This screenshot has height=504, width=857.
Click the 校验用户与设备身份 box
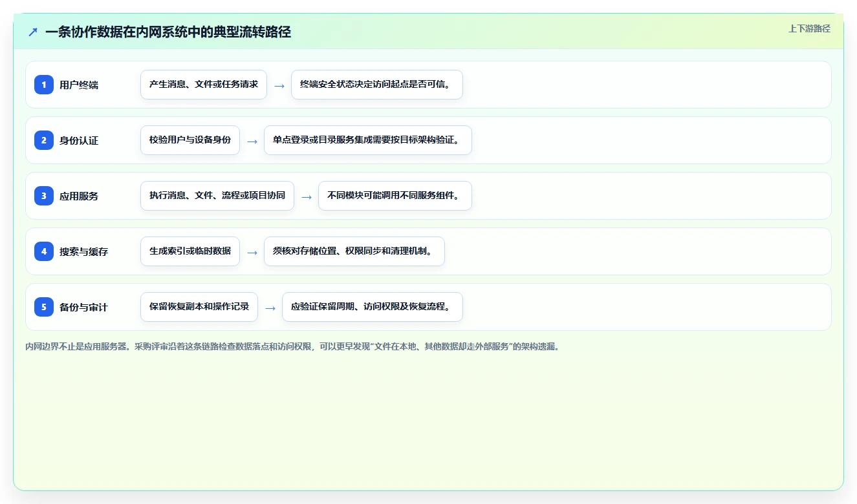(x=190, y=140)
